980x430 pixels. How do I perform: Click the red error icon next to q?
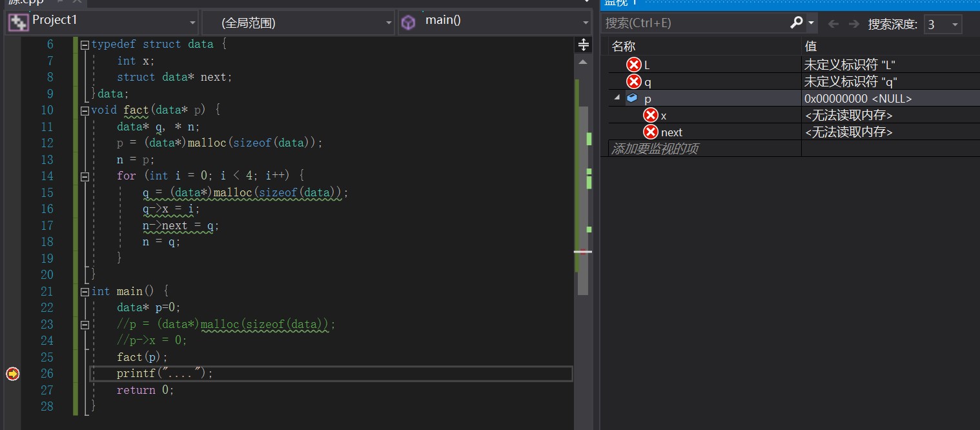pyautogui.click(x=634, y=82)
